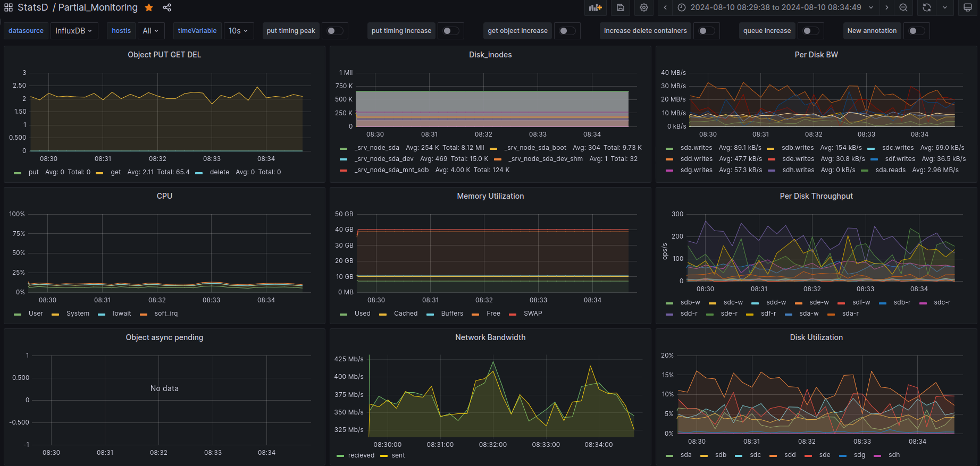Open the timeVariable 10s dropdown
Screen dimensions: 980x466
(238, 31)
